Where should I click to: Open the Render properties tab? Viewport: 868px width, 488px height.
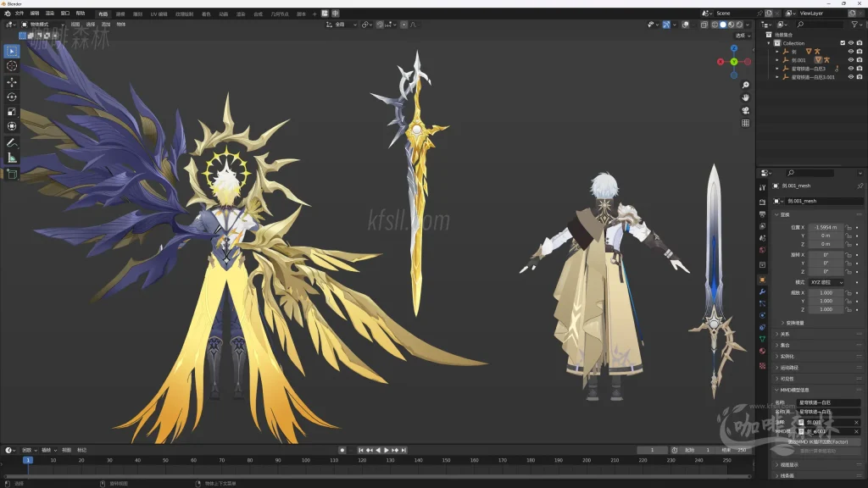coord(762,202)
